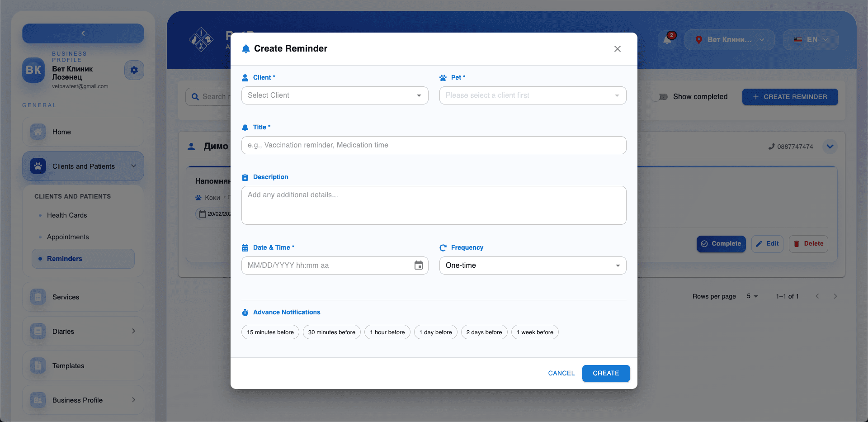Click the phone number 0887747474
The width and height of the screenshot is (868, 422).
(795, 147)
